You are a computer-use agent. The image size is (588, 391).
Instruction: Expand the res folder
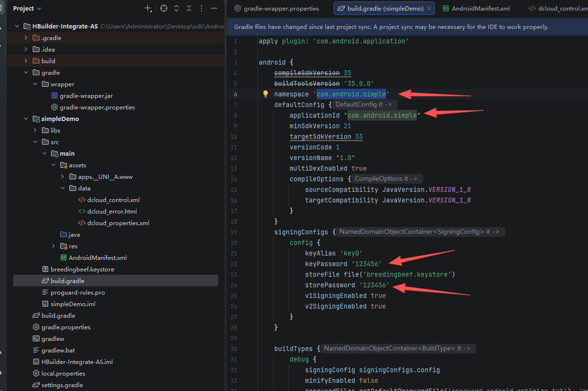click(x=53, y=246)
